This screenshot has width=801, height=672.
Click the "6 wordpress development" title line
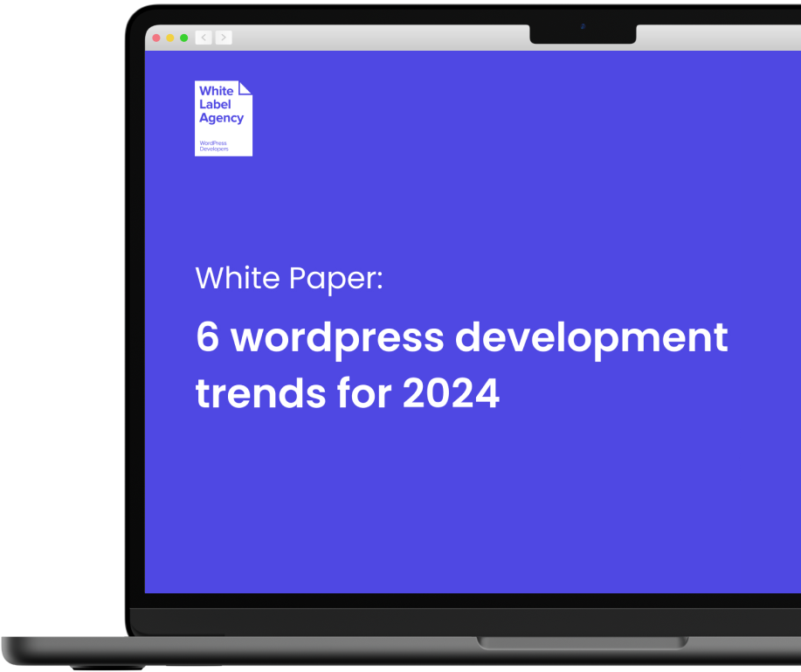[462, 339]
